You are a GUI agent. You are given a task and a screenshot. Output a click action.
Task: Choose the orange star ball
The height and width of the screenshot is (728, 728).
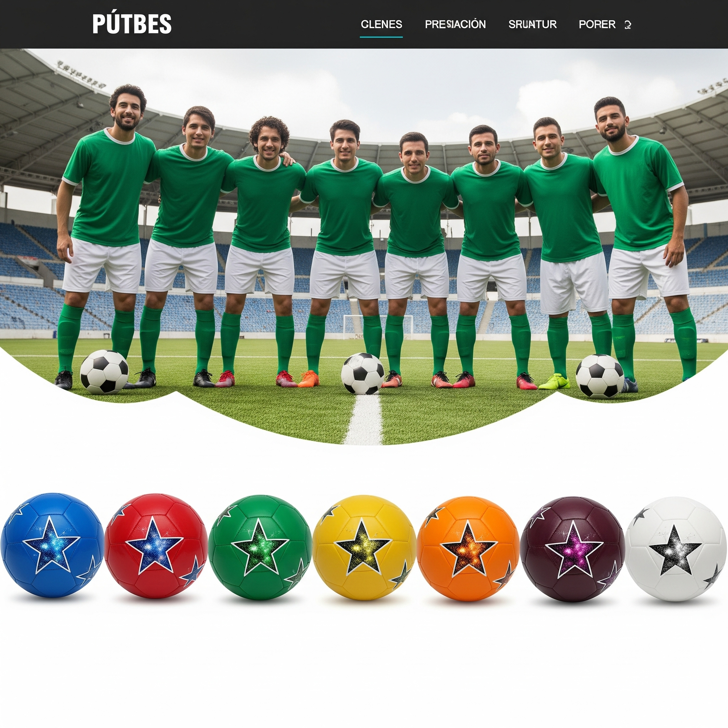click(x=469, y=548)
